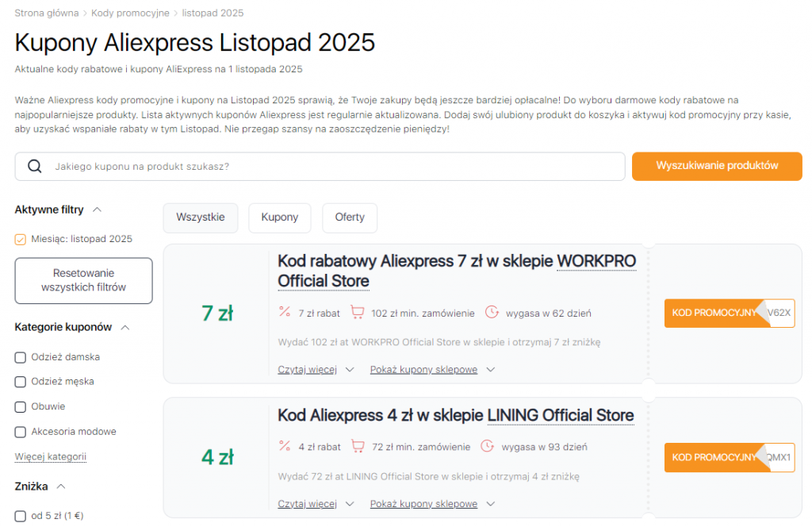Focus the coupon search input field
Image resolution: width=812 pixels, height=527 pixels.
tap(333, 167)
